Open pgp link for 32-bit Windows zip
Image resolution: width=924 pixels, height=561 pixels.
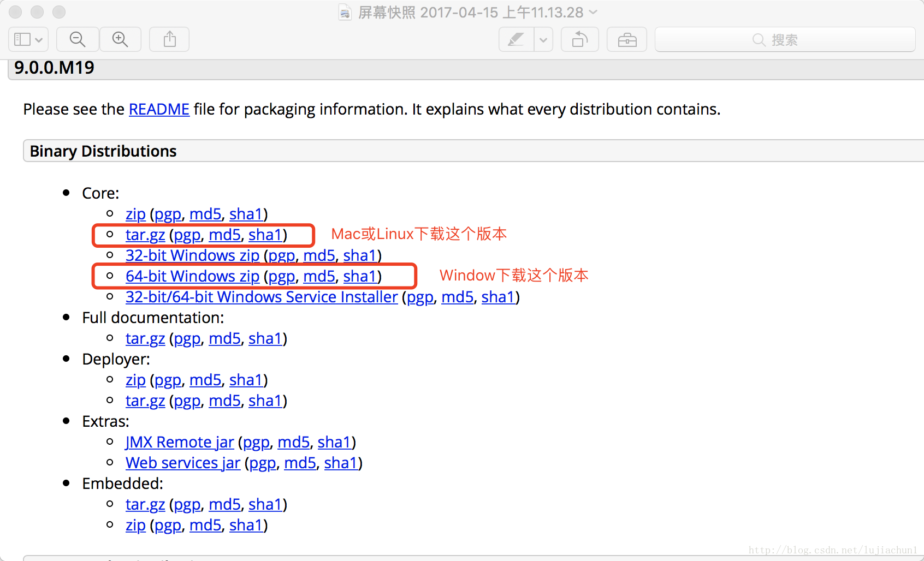pos(282,256)
